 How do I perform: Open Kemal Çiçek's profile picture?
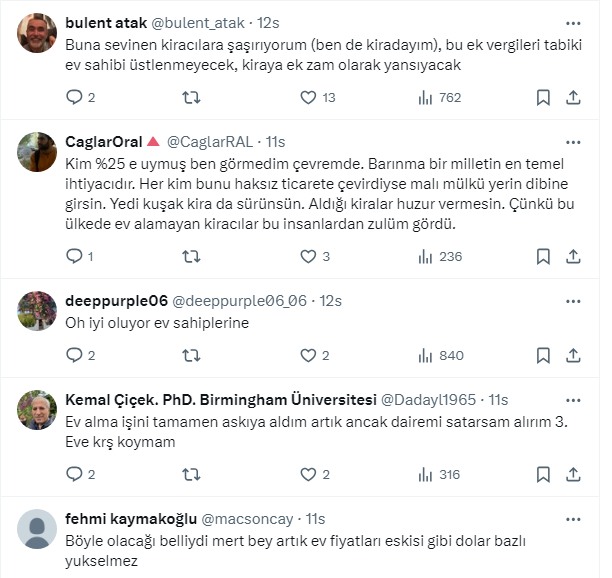point(37,409)
